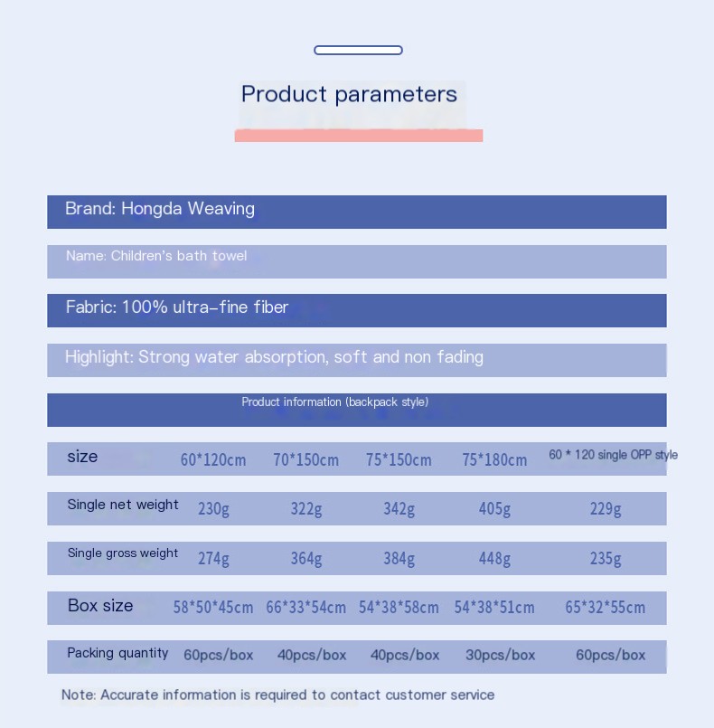Click the 60*120cm size cell
The image size is (714, 728).
[x=213, y=459]
